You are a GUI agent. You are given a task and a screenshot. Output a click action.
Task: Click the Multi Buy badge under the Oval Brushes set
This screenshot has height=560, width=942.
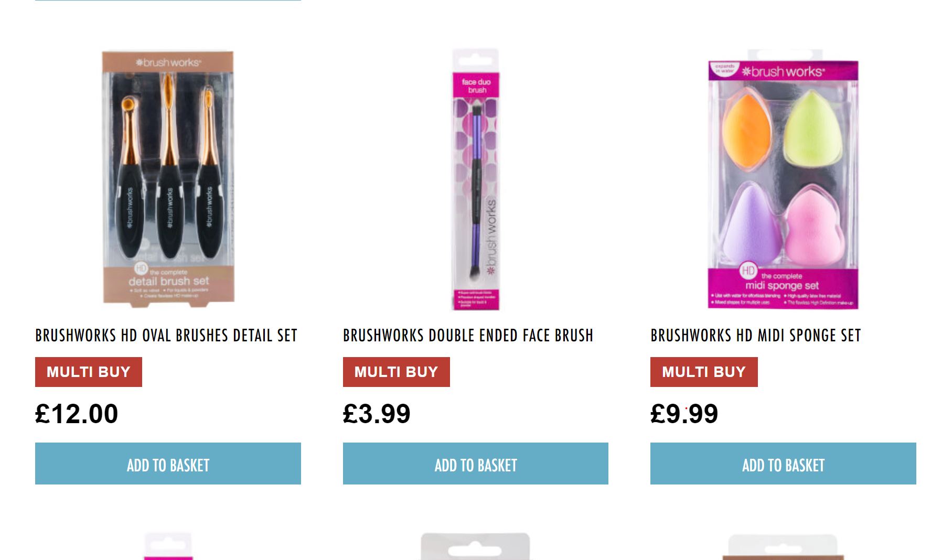click(x=89, y=372)
